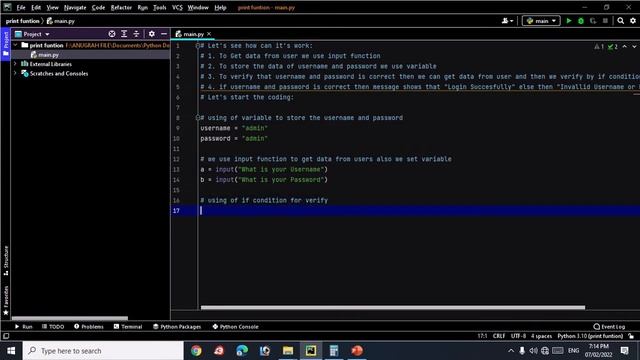The image size is (640, 360).
Task: Open the Terminal tool window
Action: (x=128, y=327)
